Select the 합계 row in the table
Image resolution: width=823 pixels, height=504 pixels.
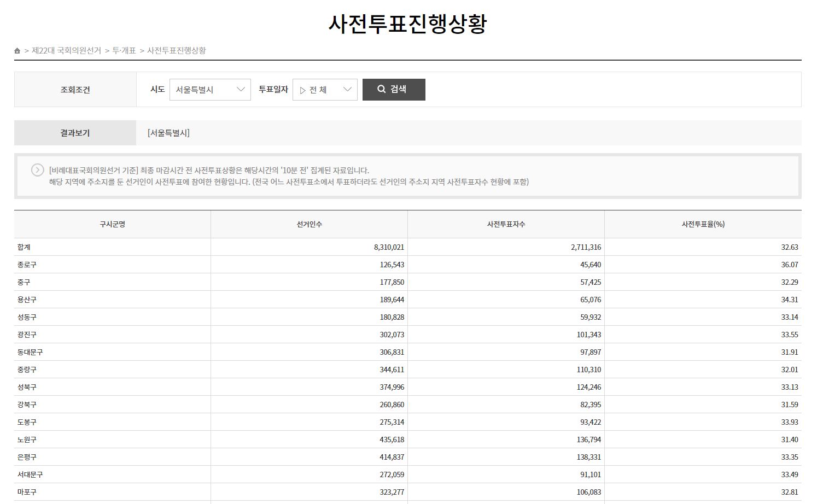click(23, 247)
